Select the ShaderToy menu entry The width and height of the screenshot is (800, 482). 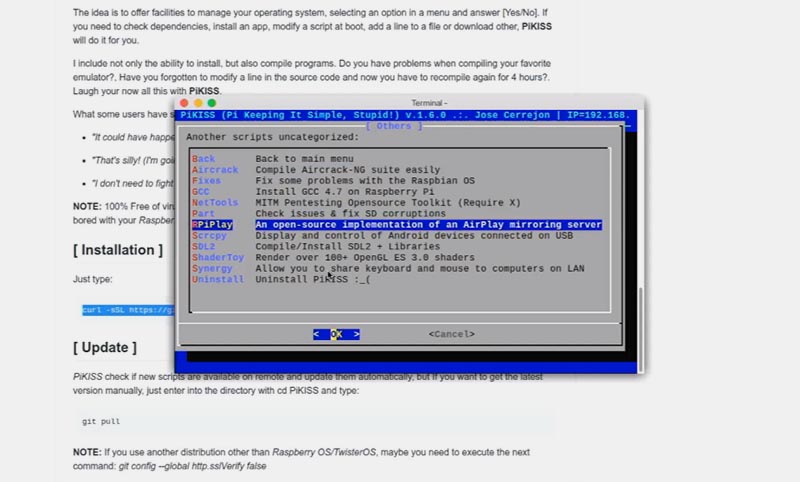tap(218, 258)
